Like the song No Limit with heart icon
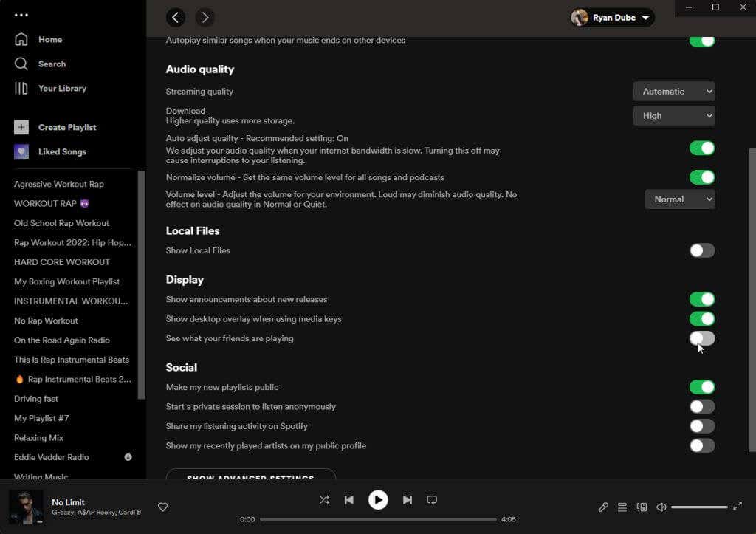 point(163,507)
